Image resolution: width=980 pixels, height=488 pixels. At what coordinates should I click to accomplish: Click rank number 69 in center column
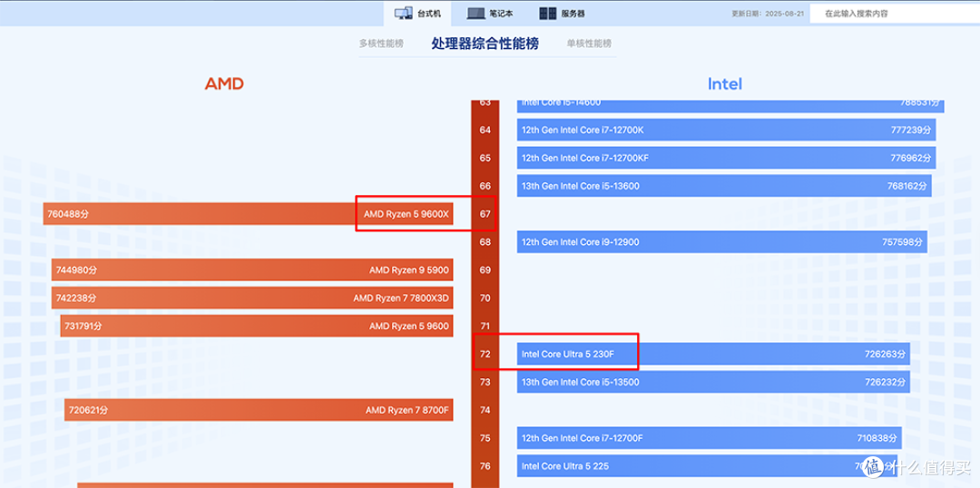point(485,270)
